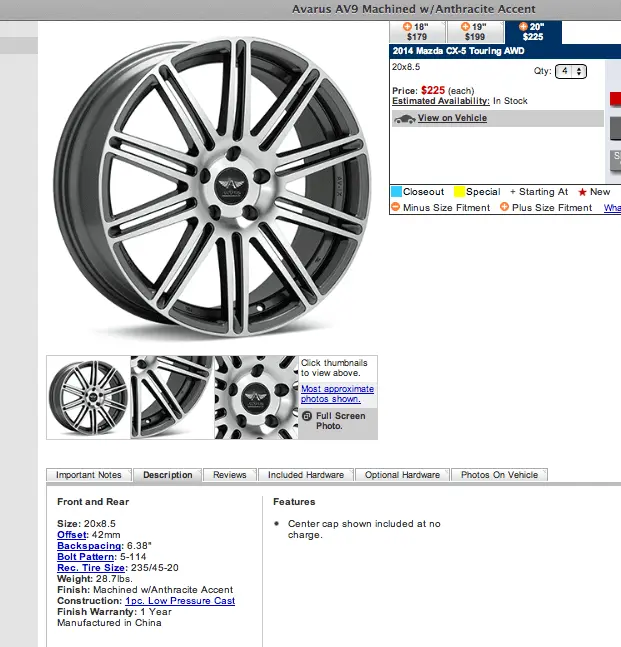
Task: Open the Backspacing definition link
Action: coord(88,546)
